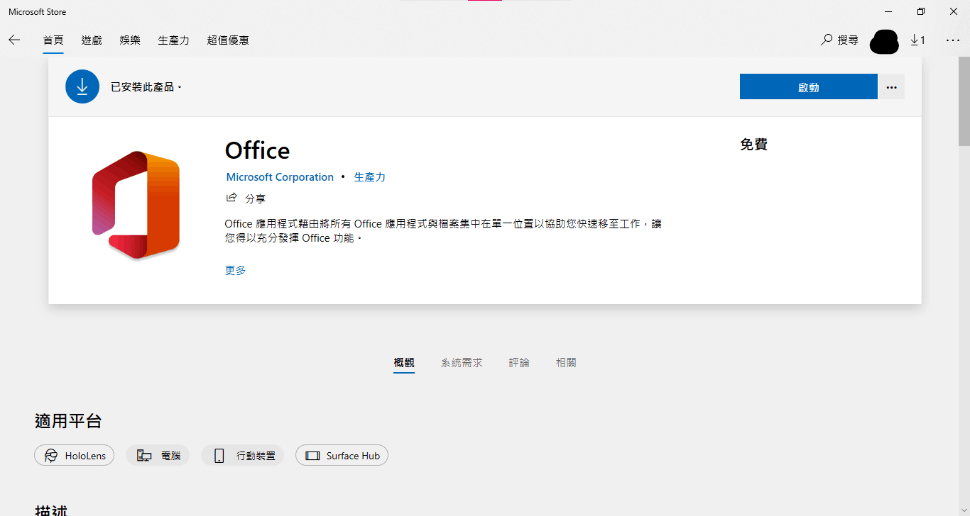Select the 生產力 navigation tab
The height and width of the screenshot is (516, 970).
(173, 40)
